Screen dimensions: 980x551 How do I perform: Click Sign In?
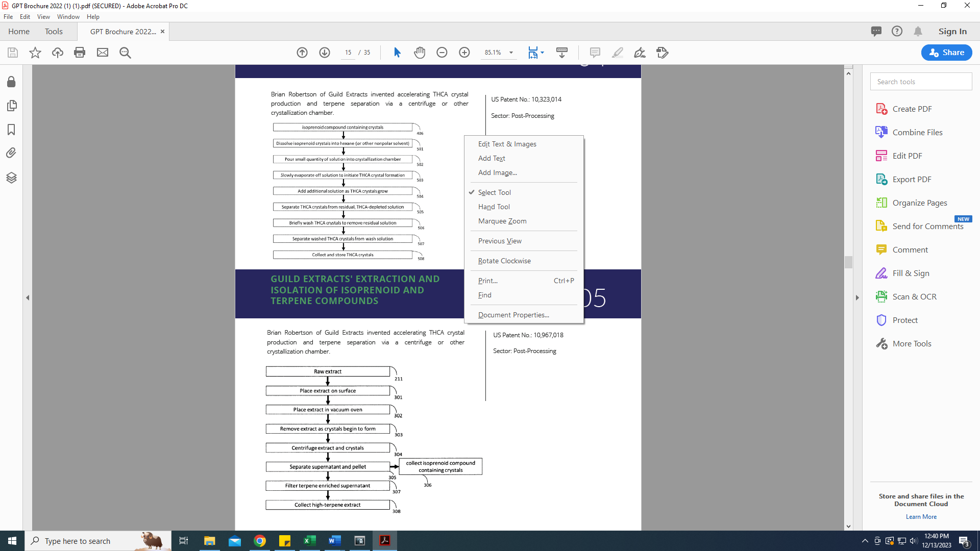coord(952,31)
